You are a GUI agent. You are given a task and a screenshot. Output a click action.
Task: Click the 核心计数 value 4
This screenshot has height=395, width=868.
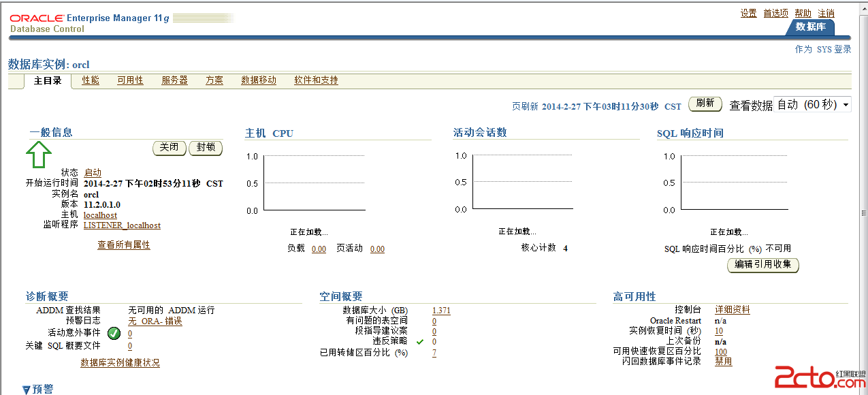point(565,248)
